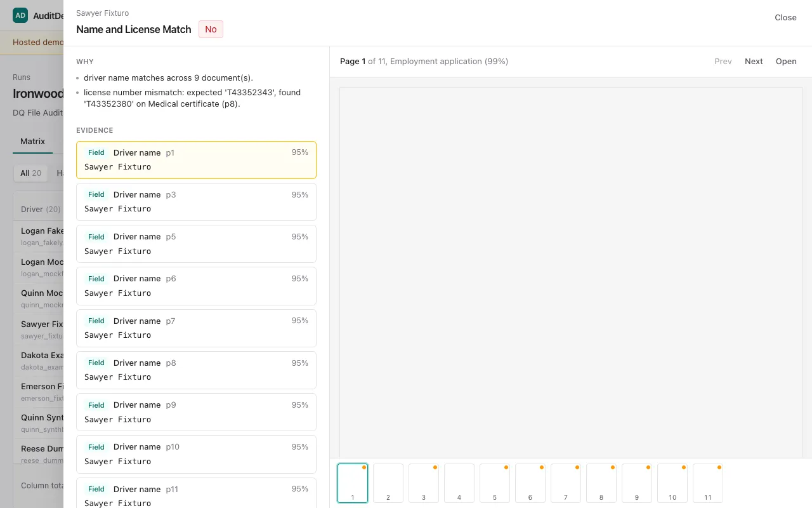Viewport: 812px width, 508px height.
Task: Click the AD AuditDesk logo icon
Action: click(x=20, y=15)
